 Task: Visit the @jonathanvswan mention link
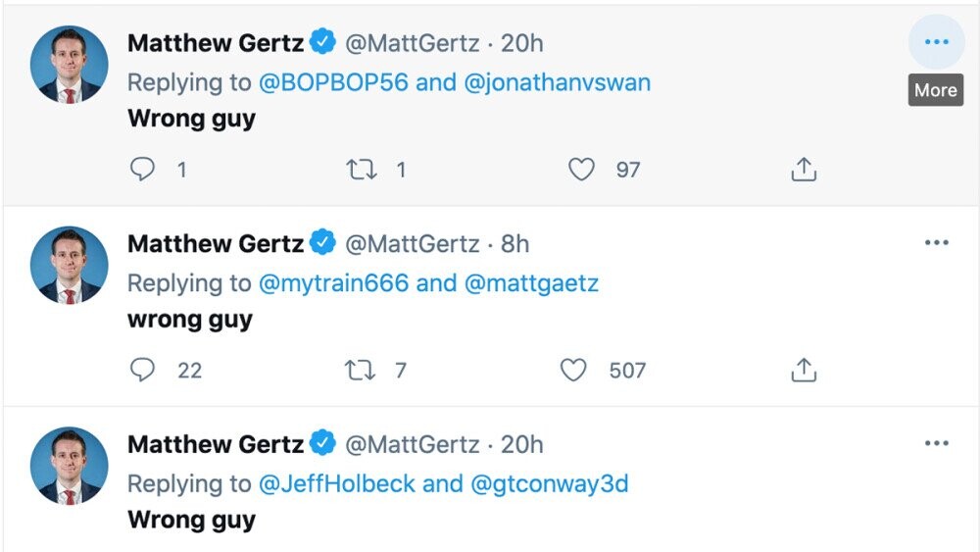[x=557, y=82]
